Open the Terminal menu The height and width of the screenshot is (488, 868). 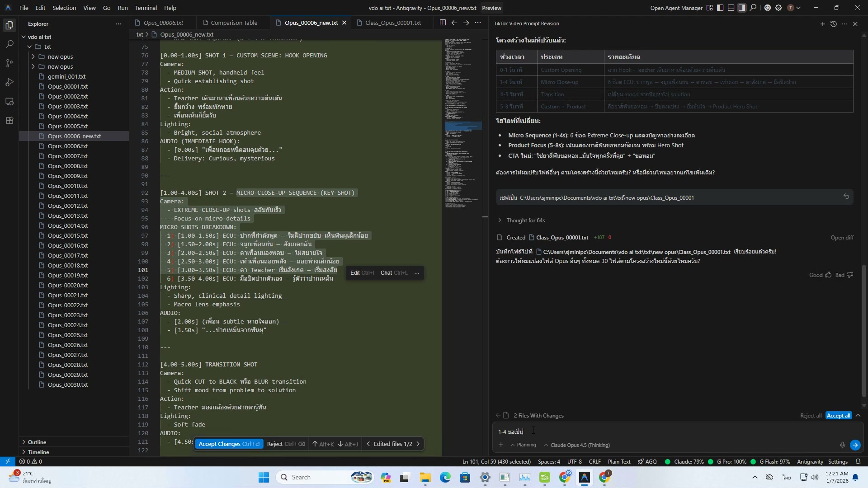click(146, 8)
